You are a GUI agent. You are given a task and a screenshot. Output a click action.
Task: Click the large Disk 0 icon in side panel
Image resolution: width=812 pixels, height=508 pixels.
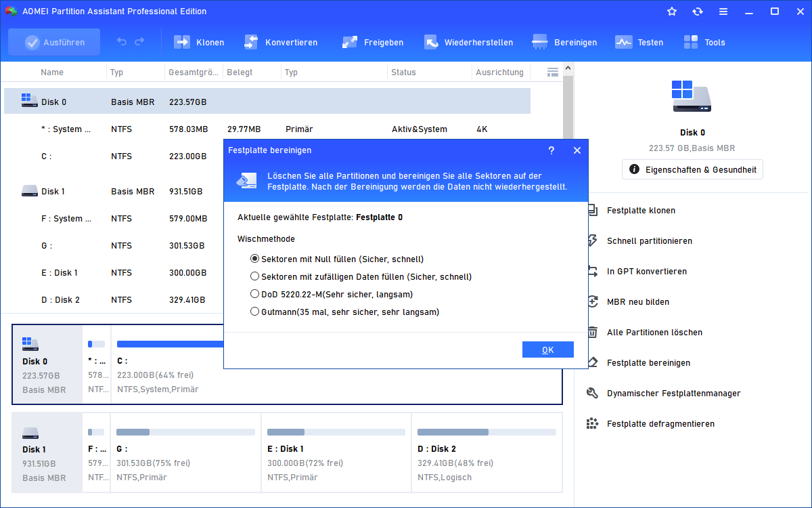pos(692,96)
